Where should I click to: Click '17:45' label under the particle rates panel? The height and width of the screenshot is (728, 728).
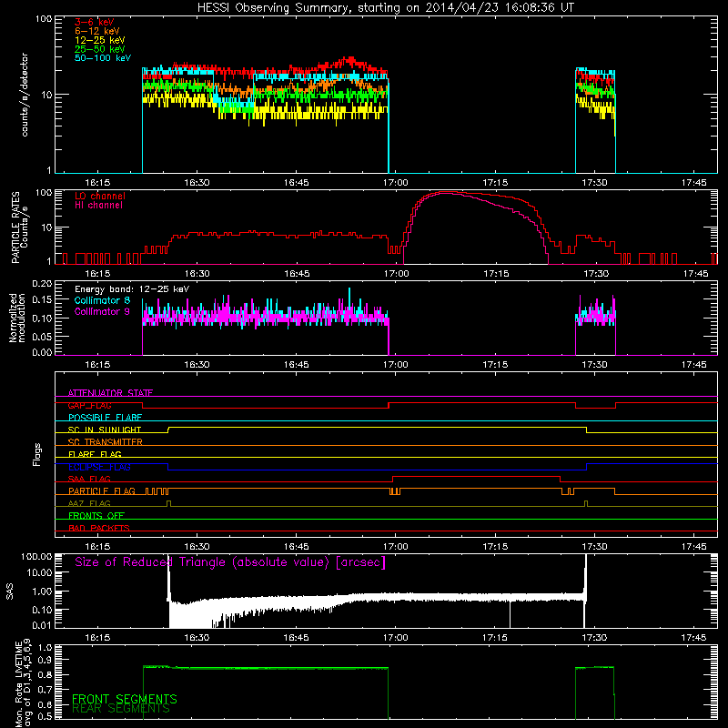point(695,274)
